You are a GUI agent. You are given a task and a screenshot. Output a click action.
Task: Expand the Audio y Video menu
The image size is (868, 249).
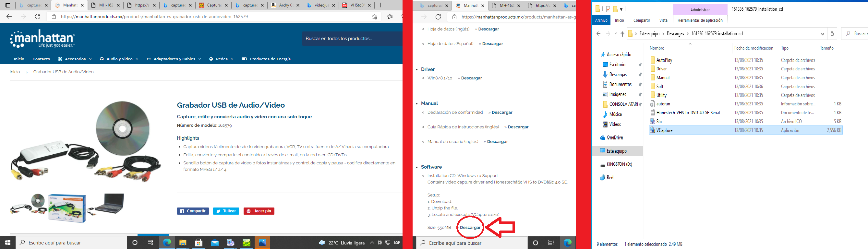tap(119, 59)
